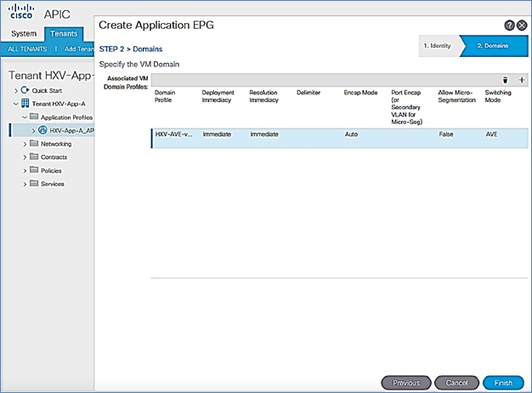Select wizard step 2. Domains

tap(494, 46)
